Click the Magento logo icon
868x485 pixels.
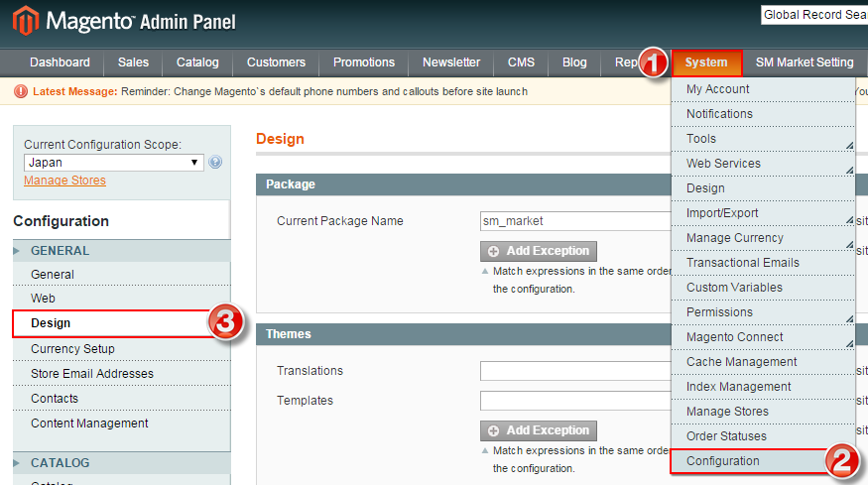point(26,21)
